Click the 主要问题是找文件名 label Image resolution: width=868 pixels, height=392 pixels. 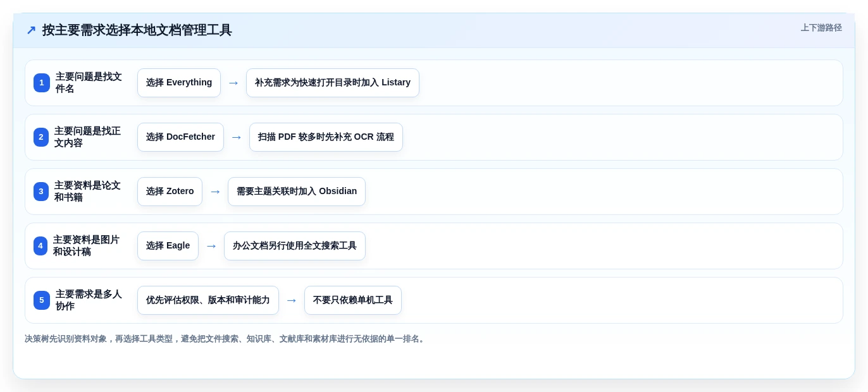89,83
